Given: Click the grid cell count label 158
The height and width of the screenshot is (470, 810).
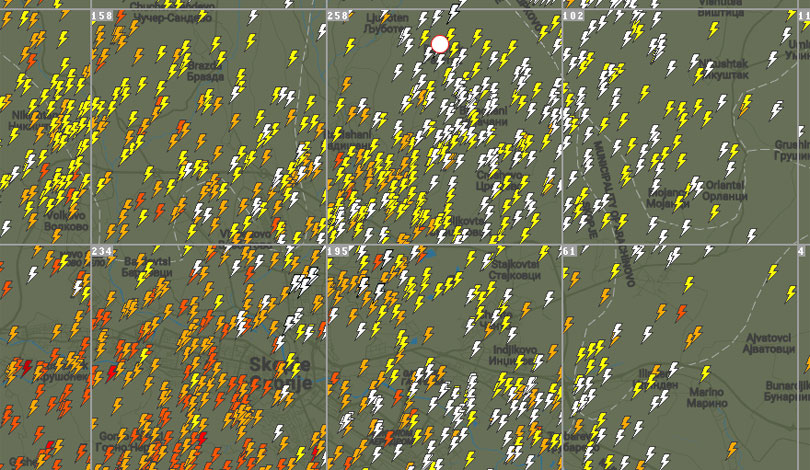Looking at the screenshot, I should coord(101,16).
